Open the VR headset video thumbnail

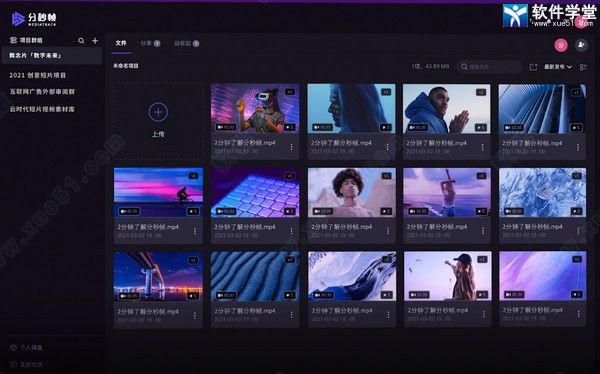pos(255,109)
